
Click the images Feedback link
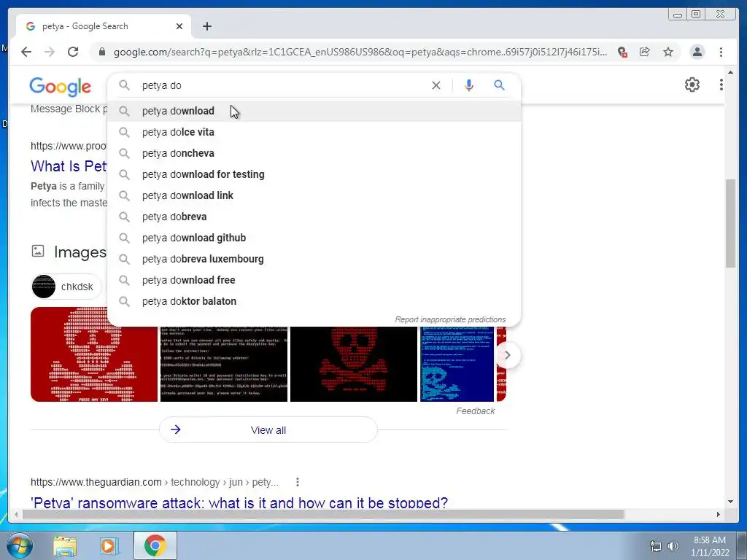pyautogui.click(x=476, y=411)
